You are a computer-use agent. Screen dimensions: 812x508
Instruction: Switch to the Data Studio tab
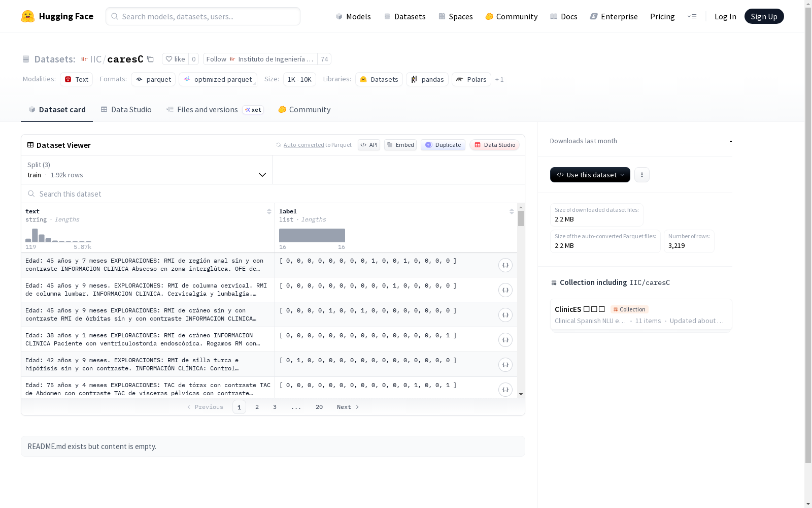coord(126,109)
